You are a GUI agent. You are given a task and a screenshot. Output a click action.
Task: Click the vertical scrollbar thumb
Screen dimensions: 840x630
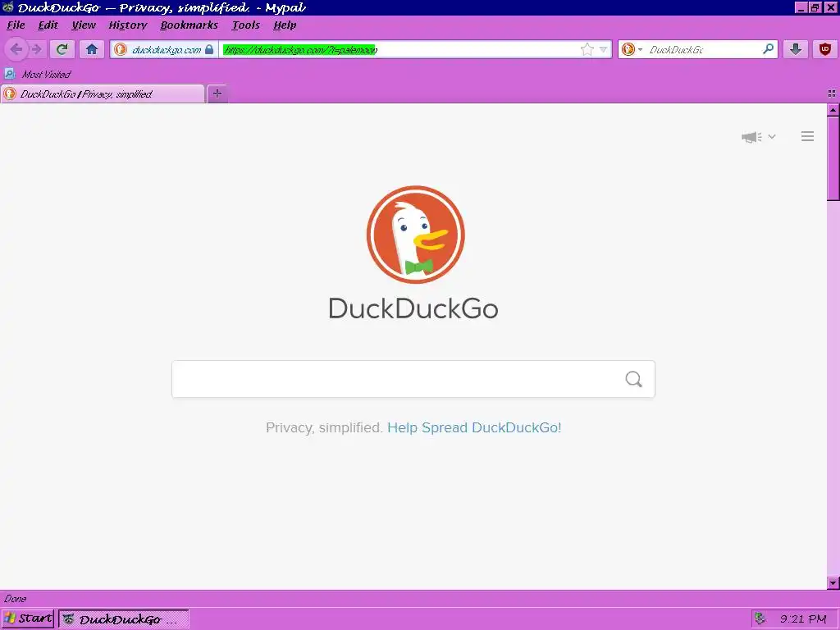click(x=833, y=158)
